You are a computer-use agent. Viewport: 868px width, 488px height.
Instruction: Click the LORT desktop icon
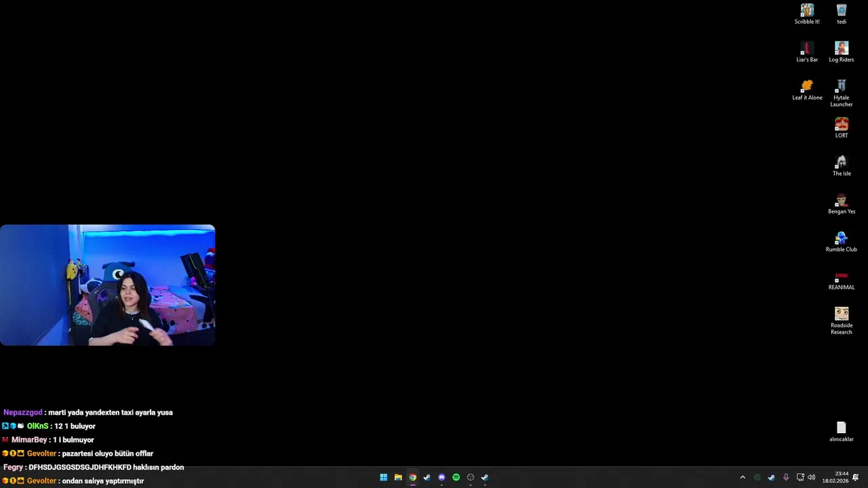[842, 127]
